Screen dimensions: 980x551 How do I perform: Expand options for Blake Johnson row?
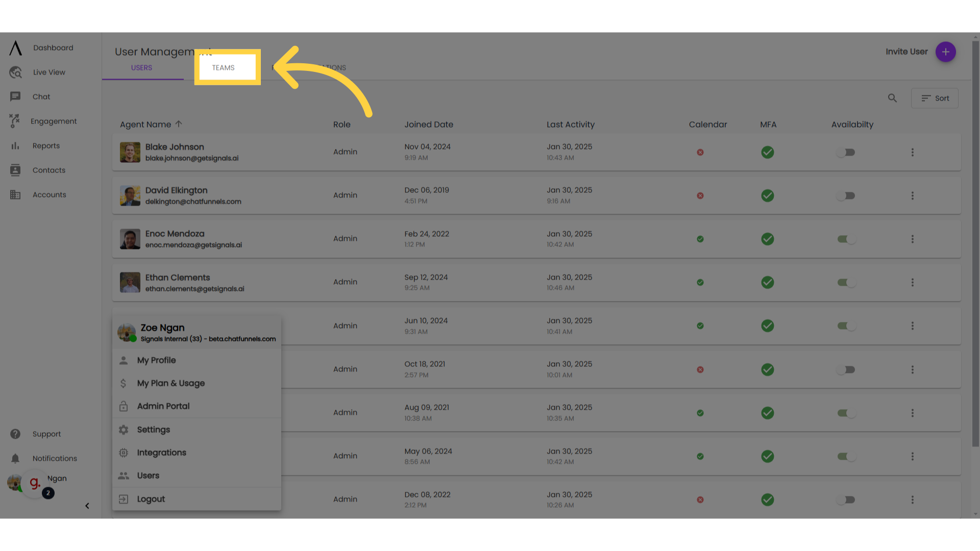(x=913, y=152)
